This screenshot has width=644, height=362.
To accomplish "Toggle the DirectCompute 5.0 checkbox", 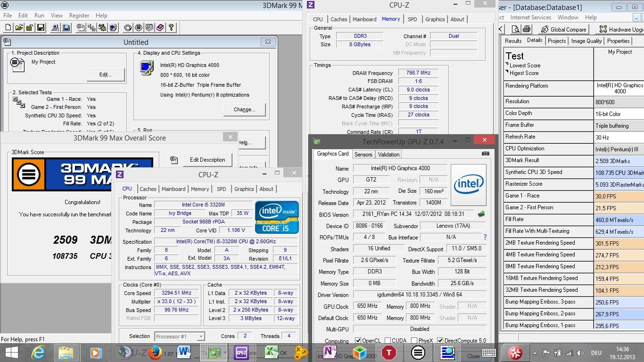I will [440, 340].
